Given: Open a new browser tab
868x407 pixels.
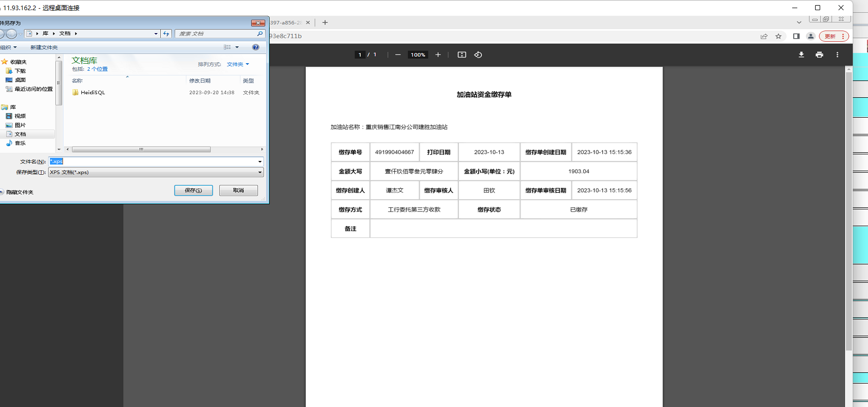Looking at the screenshot, I should [x=325, y=22].
